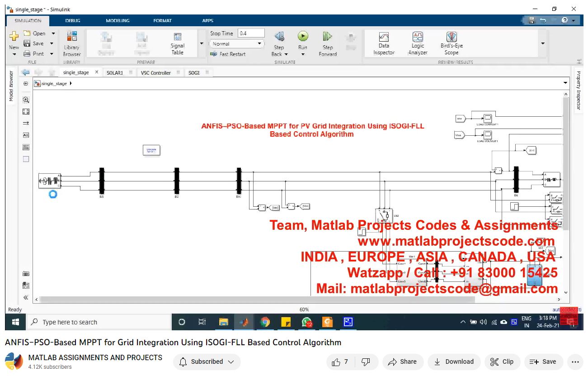Viewport: 588px width, 376px height.
Task: Expand the Review Results gallery arrow
Action: (543, 43)
